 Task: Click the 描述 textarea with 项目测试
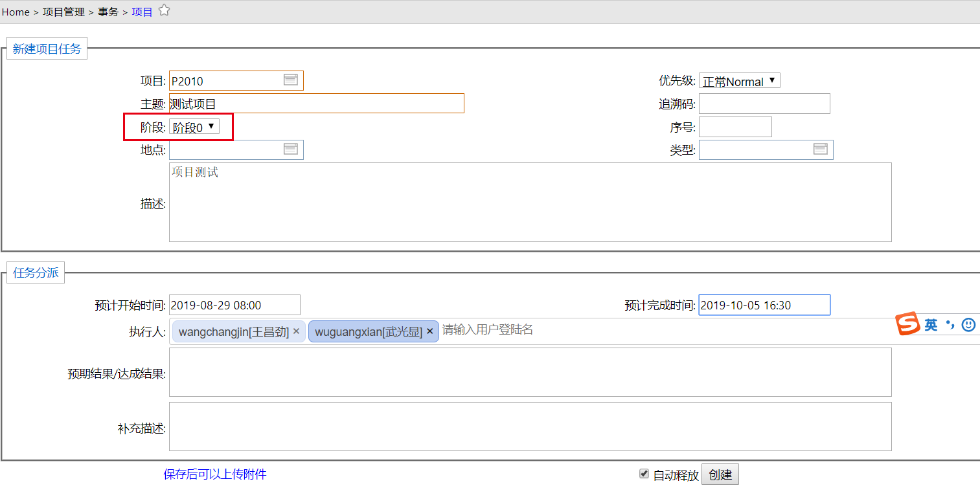(x=530, y=203)
